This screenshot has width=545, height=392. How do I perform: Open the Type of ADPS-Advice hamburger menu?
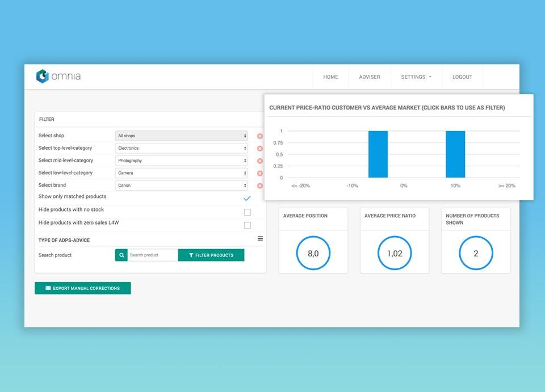tap(260, 239)
